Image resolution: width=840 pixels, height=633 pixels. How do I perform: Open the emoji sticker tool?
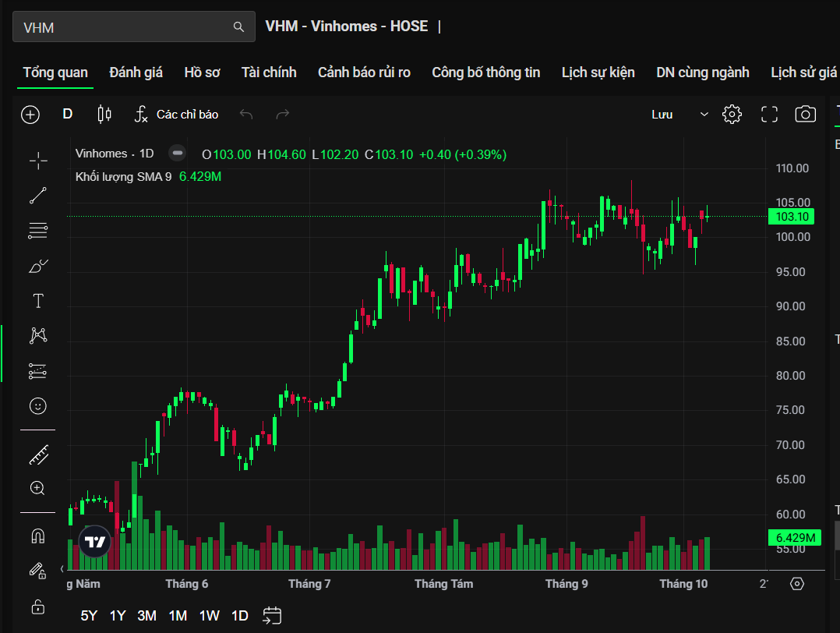tap(38, 406)
